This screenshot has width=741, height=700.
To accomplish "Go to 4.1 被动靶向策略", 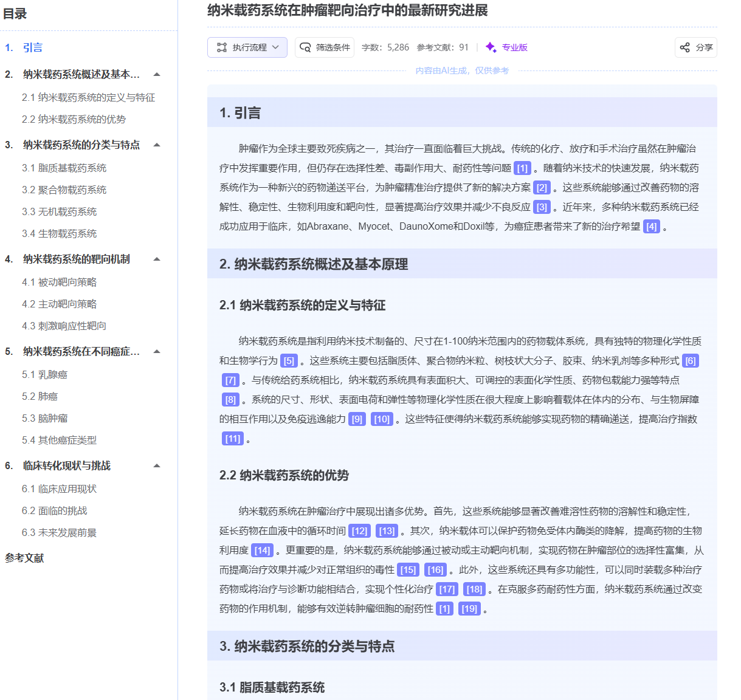I will (x=60, y=282).
